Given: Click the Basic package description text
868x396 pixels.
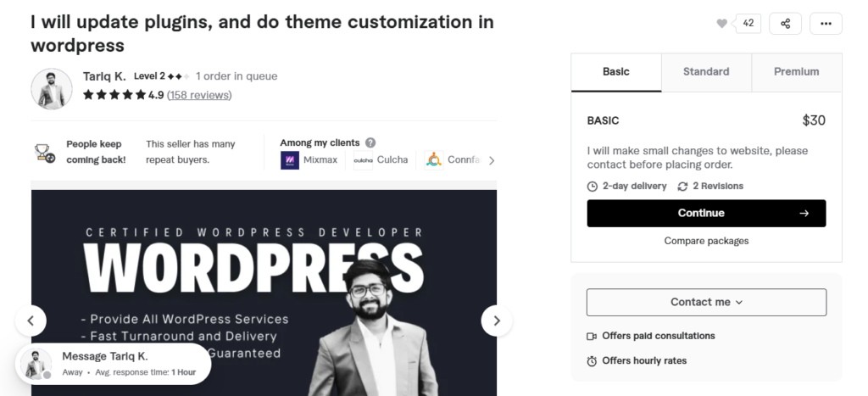Looking at the screenshot, I should pos(698,158).
